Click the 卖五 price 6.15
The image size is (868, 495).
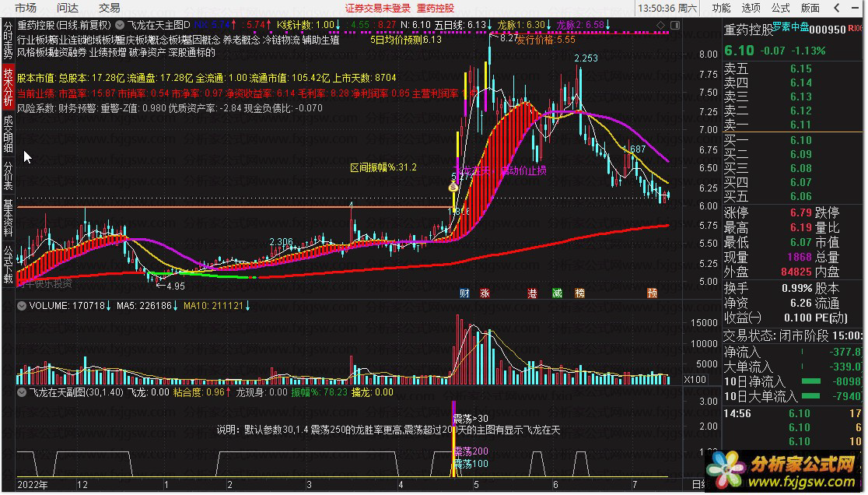(800, 68)
